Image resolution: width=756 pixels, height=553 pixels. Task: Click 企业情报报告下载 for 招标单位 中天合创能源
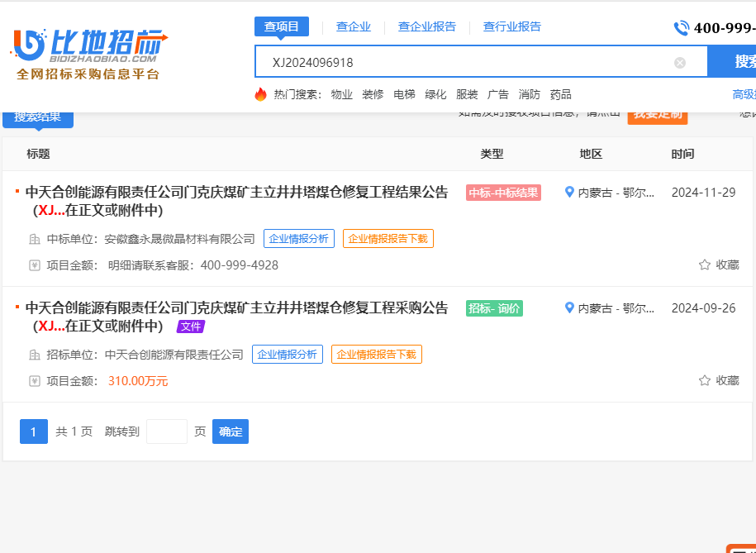tap(377, 355)
